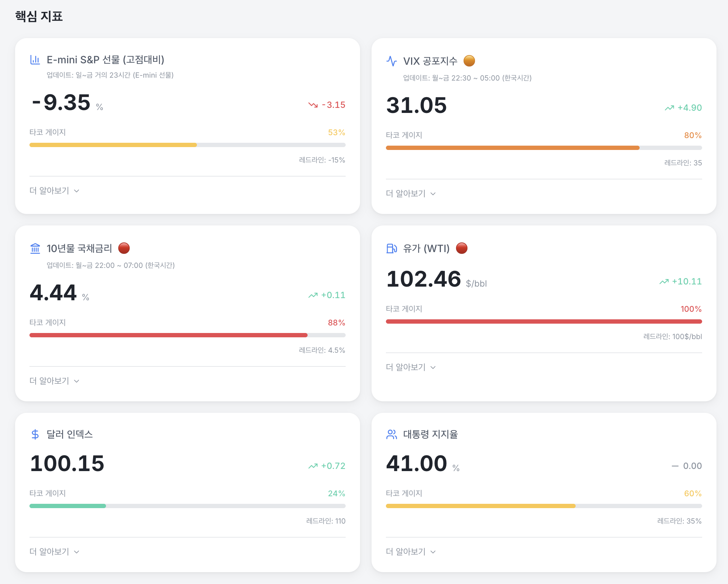Click the red 100% gauge bar for WTI
This screenshot has width=728, height=584.
click(543, 321)
